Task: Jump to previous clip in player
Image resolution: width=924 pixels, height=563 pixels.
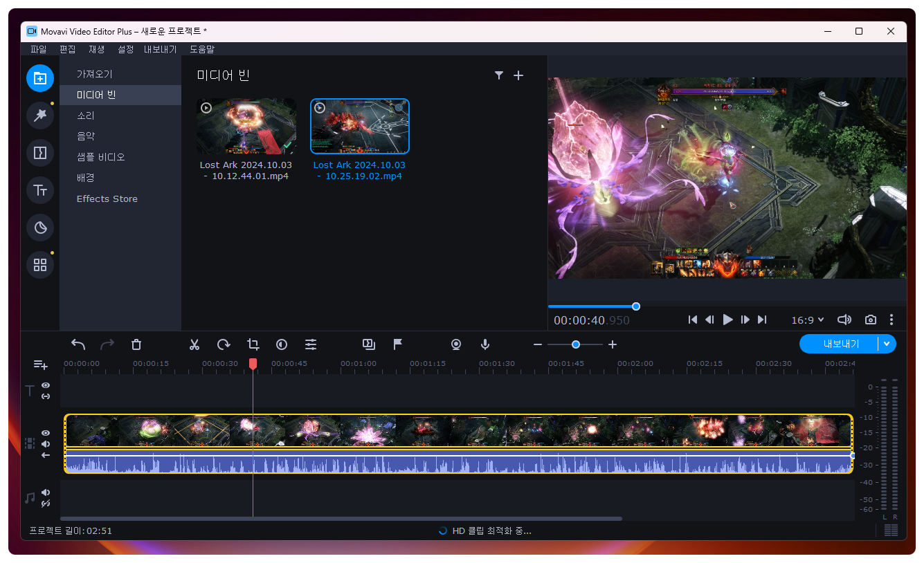Action: pyautogui.click(x=693, y=320)
